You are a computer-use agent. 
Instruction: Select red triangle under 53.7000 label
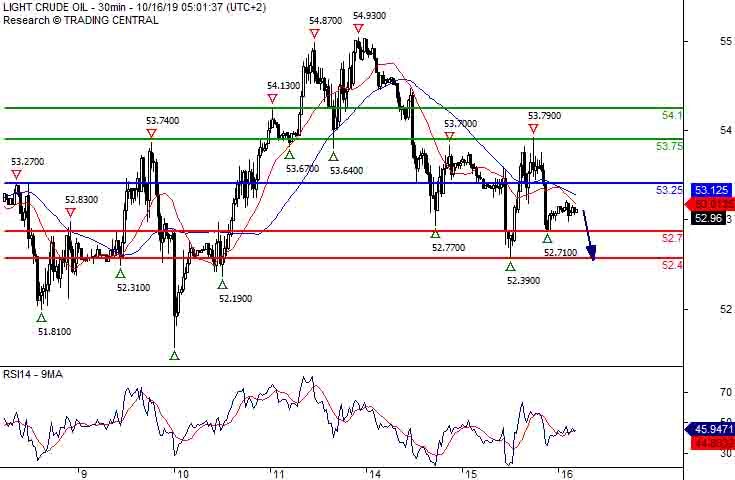pos(450,137)
